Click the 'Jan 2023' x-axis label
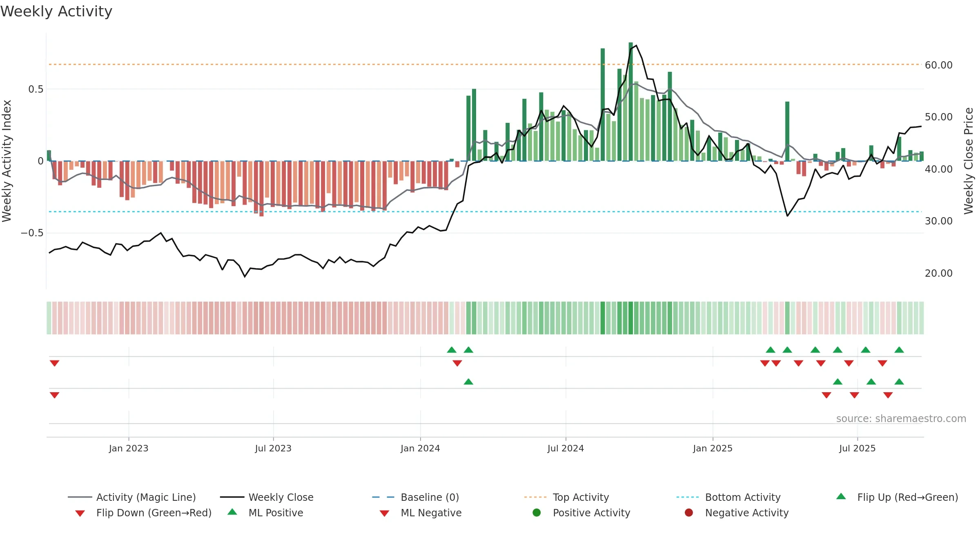 tap(129, 448)
